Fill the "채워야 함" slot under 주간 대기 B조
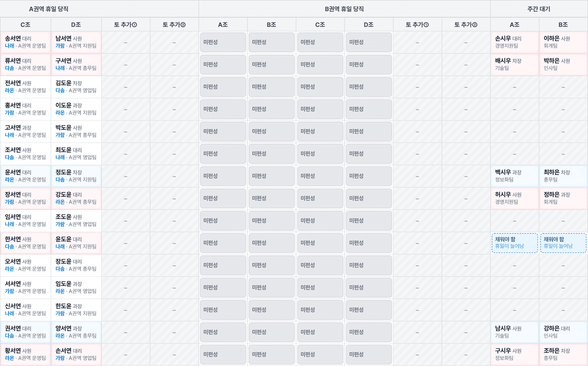Image resolution: width=588 pixels, height=366 pixels. tap(563, 243)
